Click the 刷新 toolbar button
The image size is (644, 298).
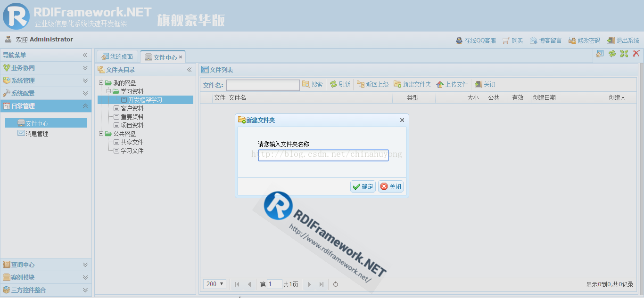340,84
